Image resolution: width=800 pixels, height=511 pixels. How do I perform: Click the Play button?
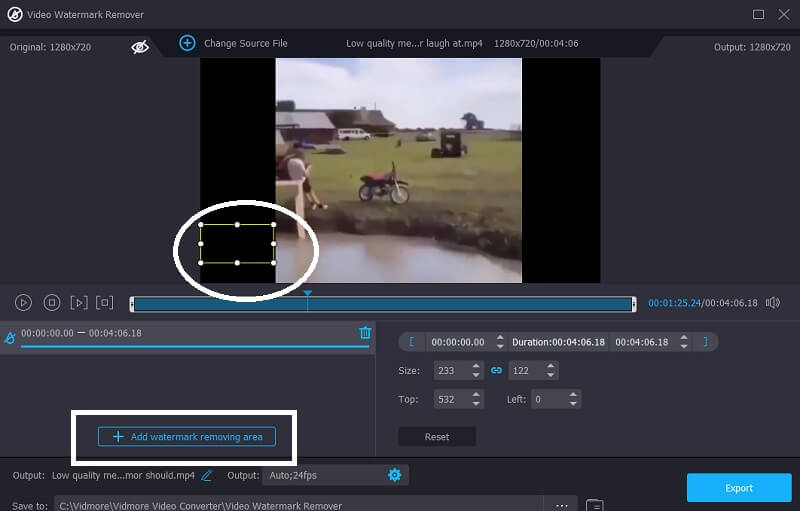[x=23, y=302]
